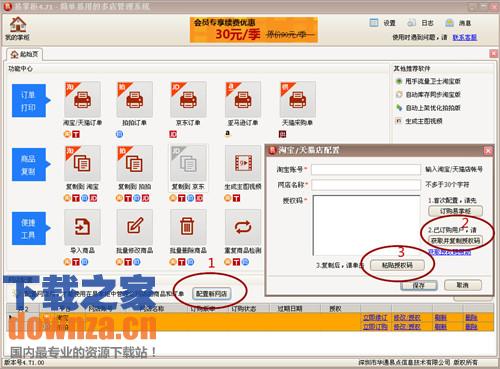Screen dimensions: 500x369
Task: Launch 复制到拍拍 copy tool
Action: pyautogui.click(x=134, y=163)
